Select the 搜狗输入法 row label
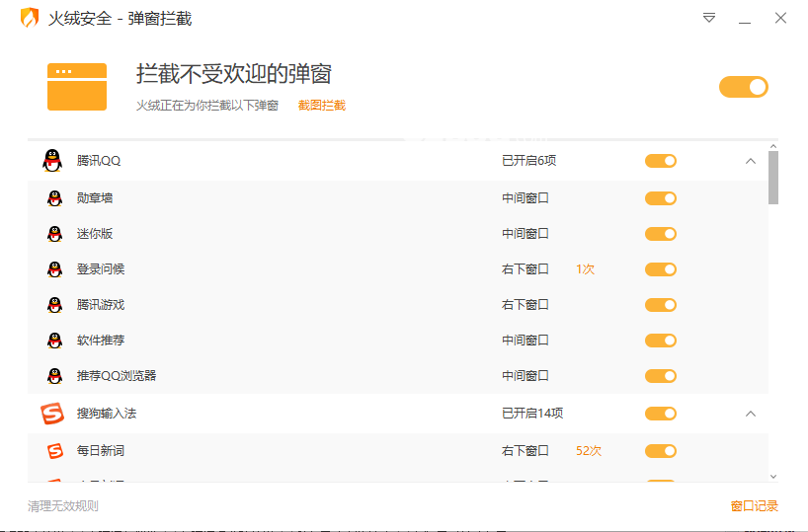Viewport: 808px width, 532px height. (107, 414)
